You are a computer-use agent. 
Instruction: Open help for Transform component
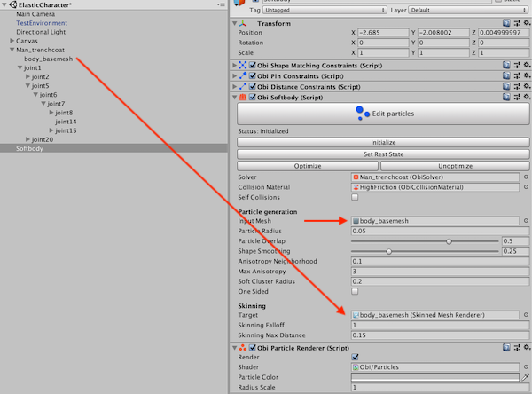click(506, 23)
